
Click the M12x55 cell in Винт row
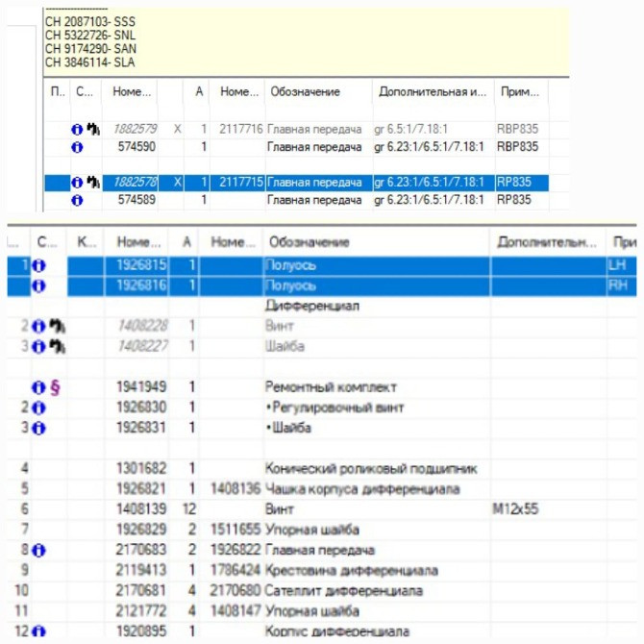513,509
